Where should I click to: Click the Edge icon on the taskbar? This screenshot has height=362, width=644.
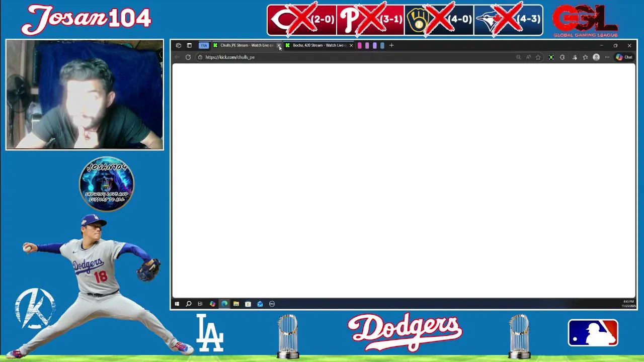tap(224, 304)
